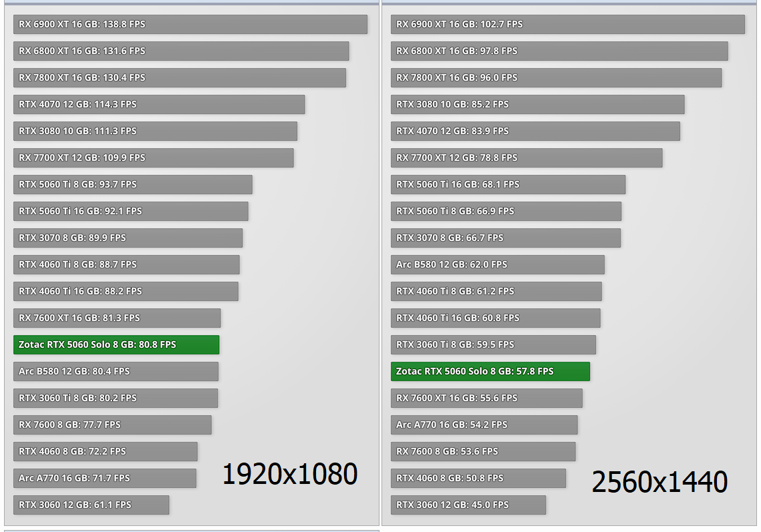Select the Arc B580 12 GB 62.0 FPS bar

pyautogui.click(x=498, y=264)
